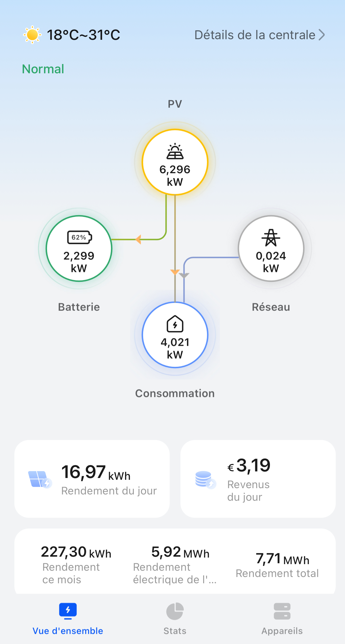The width and height of the screenshot is (345, 644).
Task: Tap the battery 62% icon
Action: pos(79,237)
